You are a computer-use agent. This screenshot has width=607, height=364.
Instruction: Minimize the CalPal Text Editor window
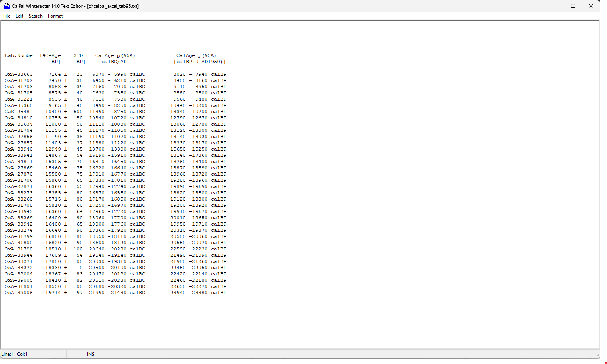pyautogui.click(x=555, y=6)
